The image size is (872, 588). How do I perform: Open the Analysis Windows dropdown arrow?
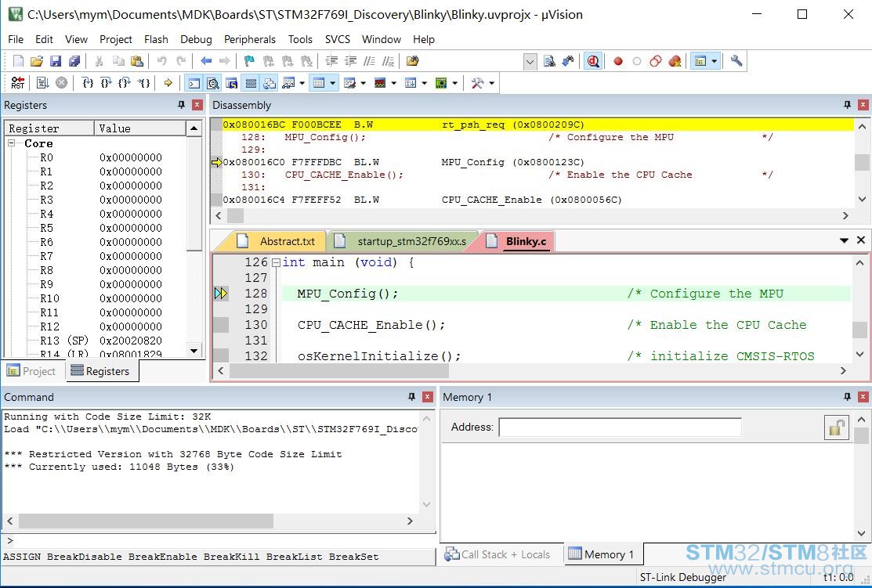pyautogui.click(x=394, y=83)
